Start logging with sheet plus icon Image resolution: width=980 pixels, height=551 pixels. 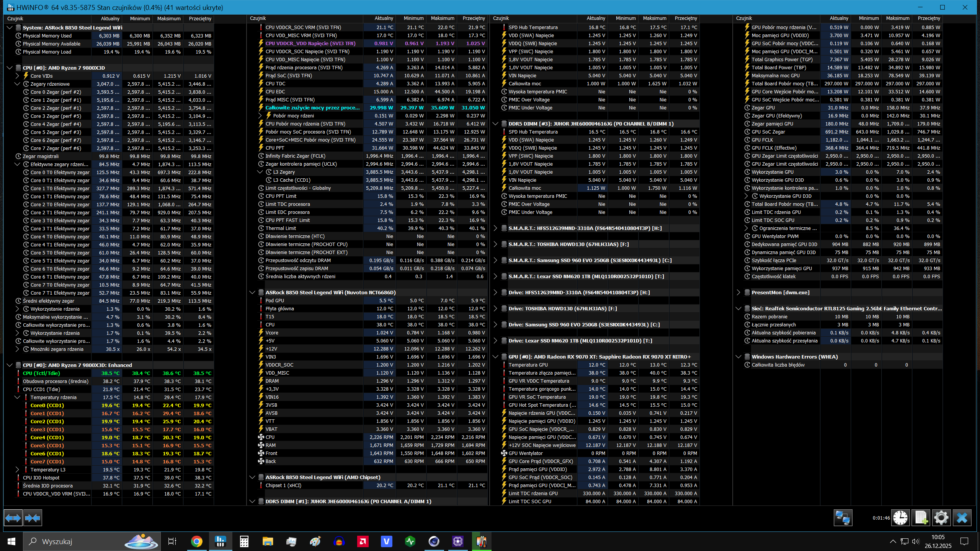tap(921, 518)
